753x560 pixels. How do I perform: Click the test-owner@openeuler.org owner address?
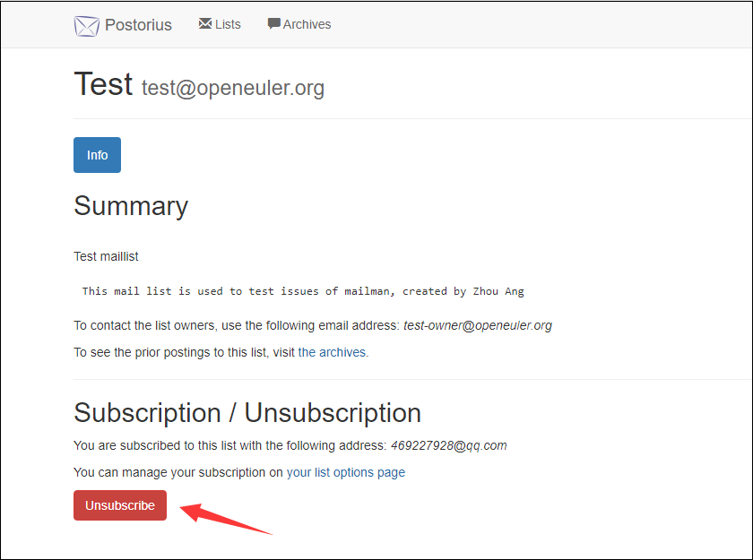[478, 325]
